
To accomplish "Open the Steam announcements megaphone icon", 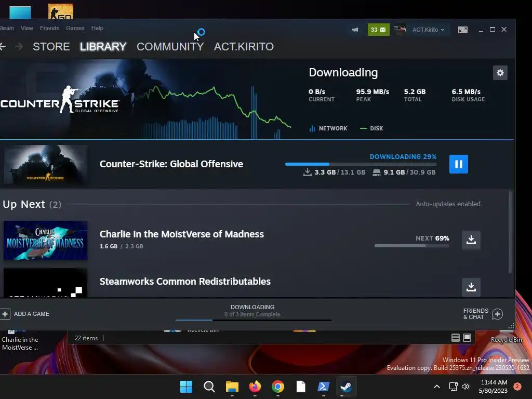I will click(x=355, y=30).
